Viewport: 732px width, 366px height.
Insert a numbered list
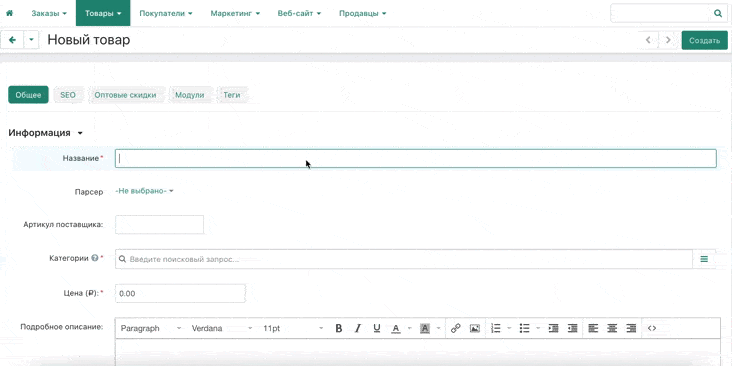(496, 328)
